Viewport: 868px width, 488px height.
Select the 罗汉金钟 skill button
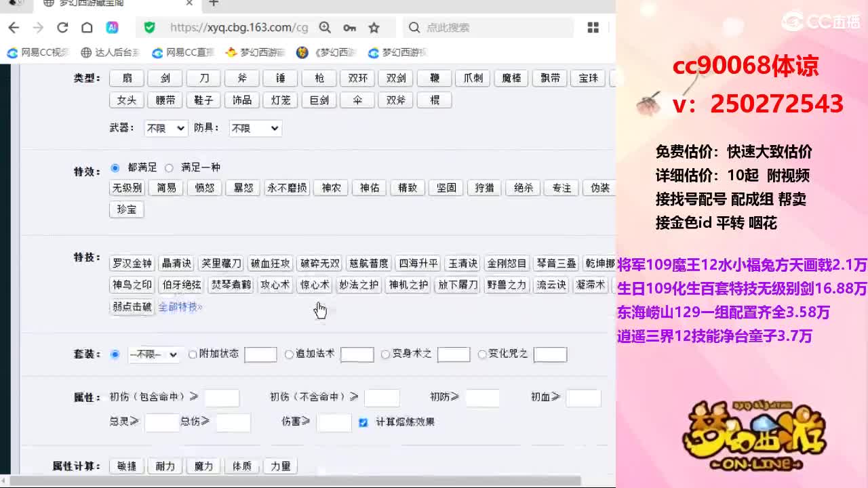click(132, 264)
